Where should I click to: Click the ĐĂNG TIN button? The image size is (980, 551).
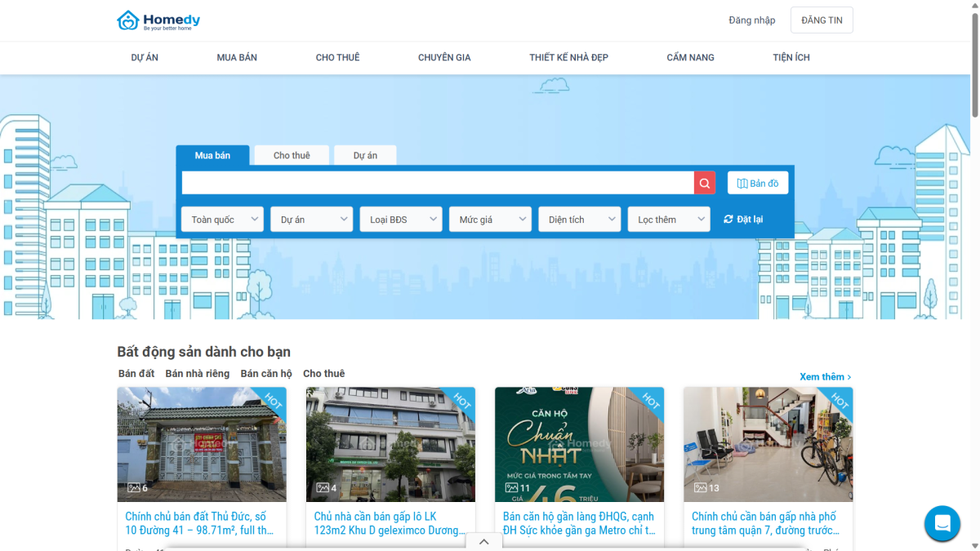pos(822,20)
